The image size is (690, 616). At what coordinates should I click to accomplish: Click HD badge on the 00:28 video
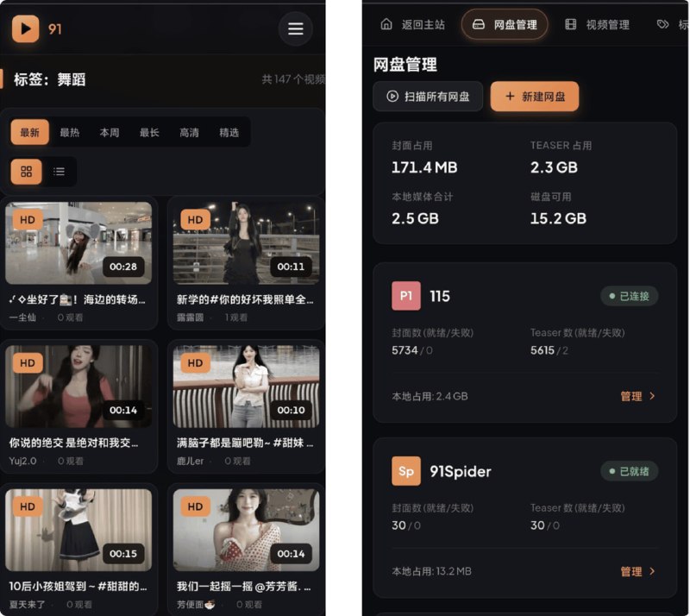pyautogui.click(x=28, y=220)
